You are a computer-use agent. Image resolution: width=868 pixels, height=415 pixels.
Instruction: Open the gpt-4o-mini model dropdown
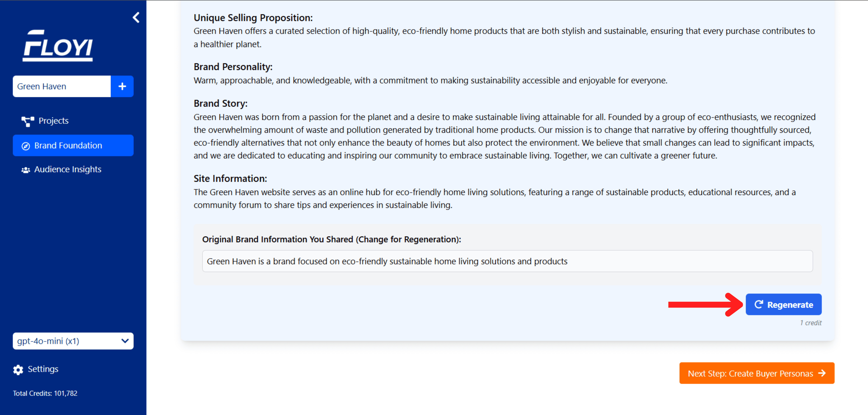[73, 341]
